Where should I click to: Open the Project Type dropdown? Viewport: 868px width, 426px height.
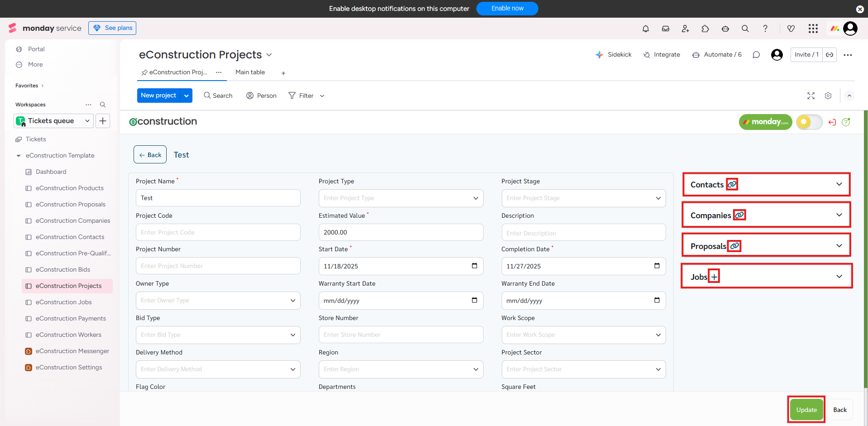401,198
